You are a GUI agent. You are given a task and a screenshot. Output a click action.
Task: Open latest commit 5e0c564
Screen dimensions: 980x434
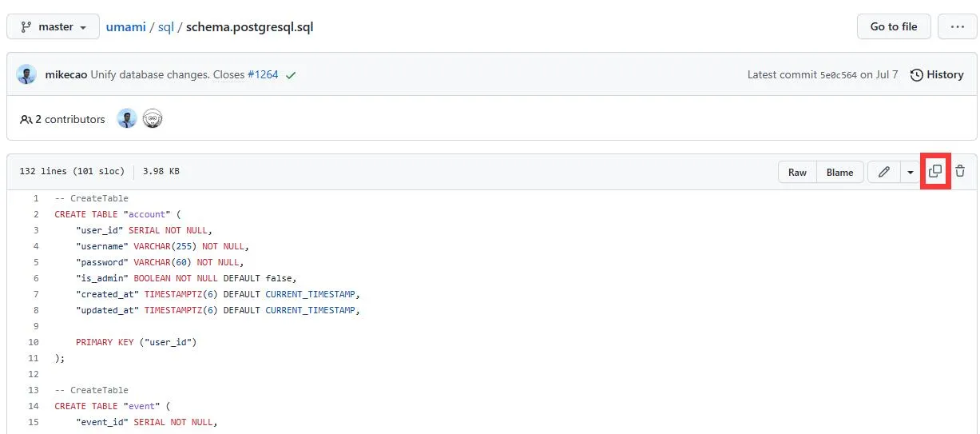(x=839, y=74)
